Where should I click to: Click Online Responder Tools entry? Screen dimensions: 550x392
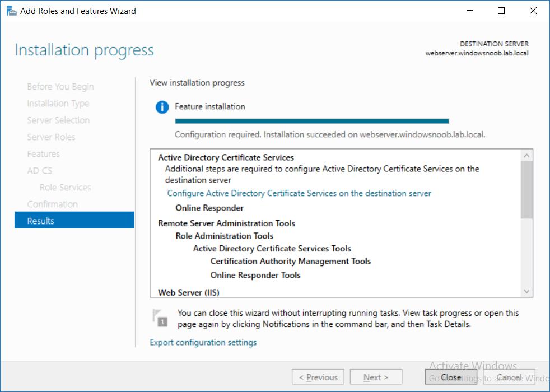(x=255, y=276)
